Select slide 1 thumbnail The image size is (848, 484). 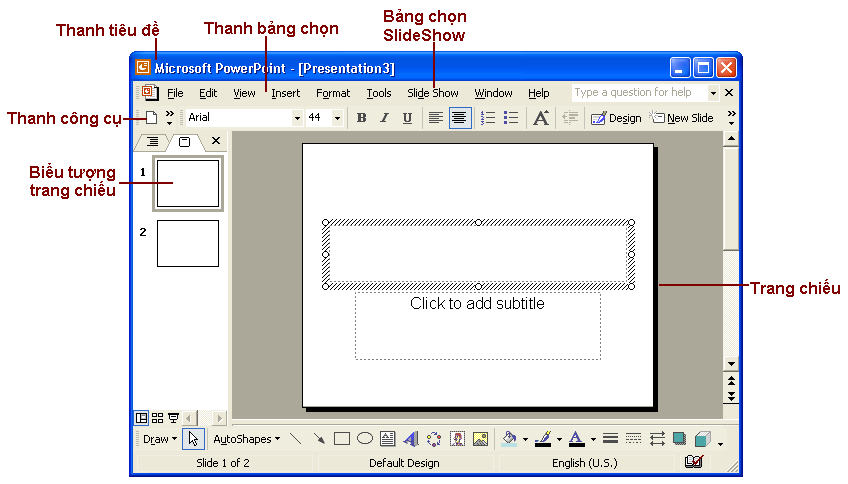[188, 183]
